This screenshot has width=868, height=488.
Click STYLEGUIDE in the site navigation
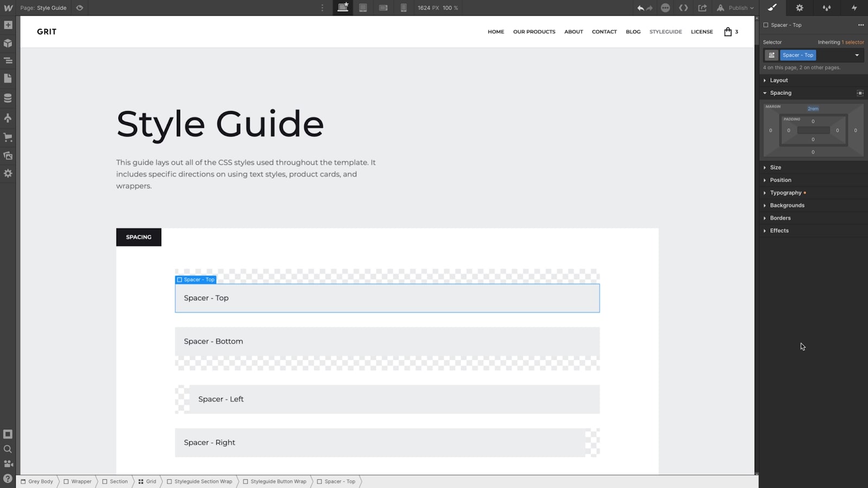point(666,32)
